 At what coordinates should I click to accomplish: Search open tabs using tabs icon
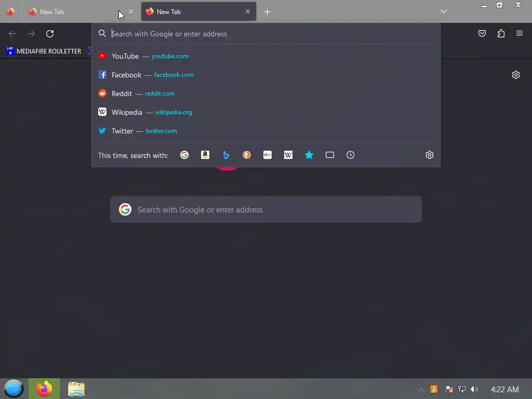tap(330, 155)
